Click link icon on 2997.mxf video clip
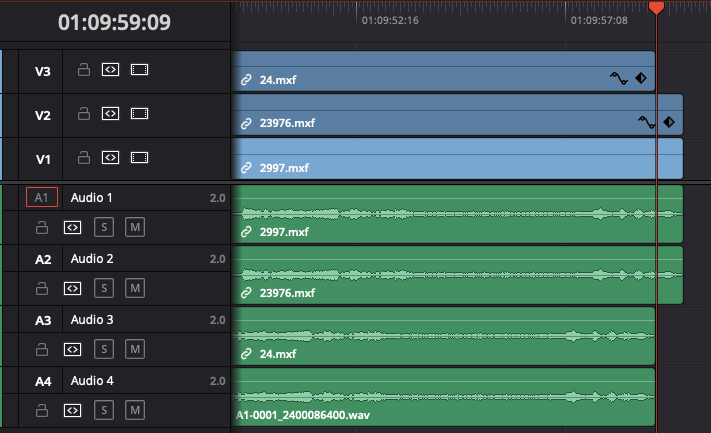This screenshot has width=711, height=433. 246,168
